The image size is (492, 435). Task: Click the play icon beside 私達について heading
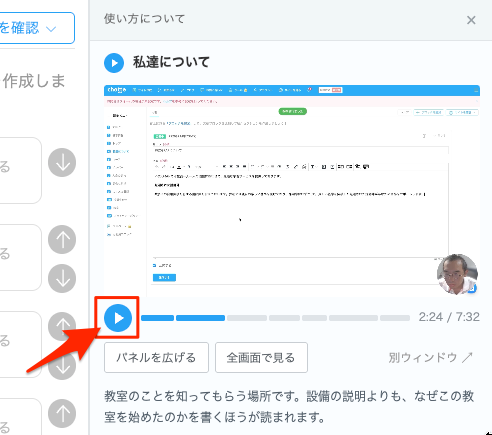pos(114,63)
